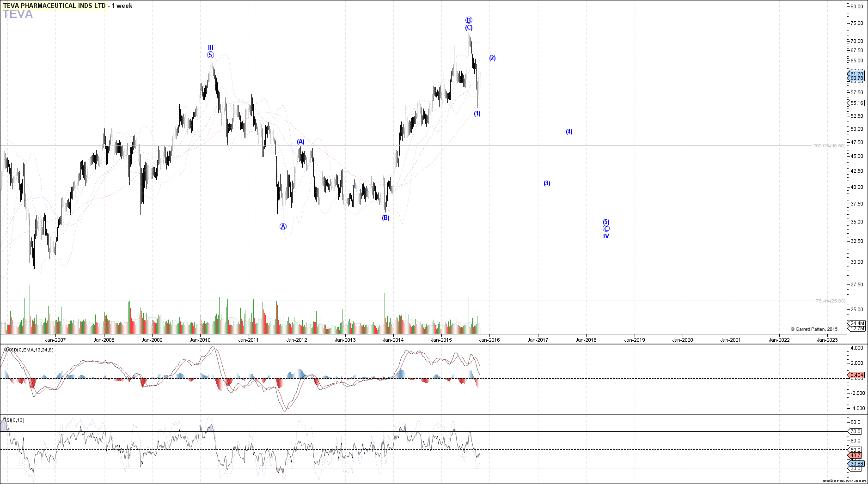
Task: Click the Jan-2014 date axis label
Action: click(x=393, y=340)
